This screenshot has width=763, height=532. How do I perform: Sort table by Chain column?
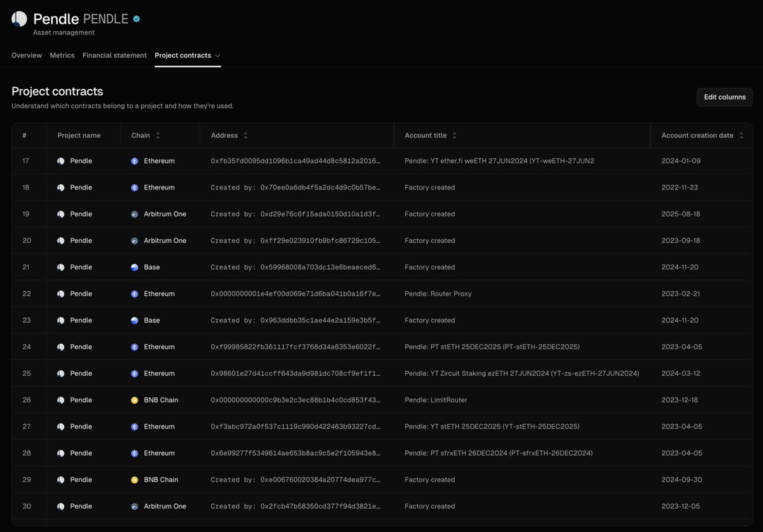pyautogui.click(x=158, y=135)
